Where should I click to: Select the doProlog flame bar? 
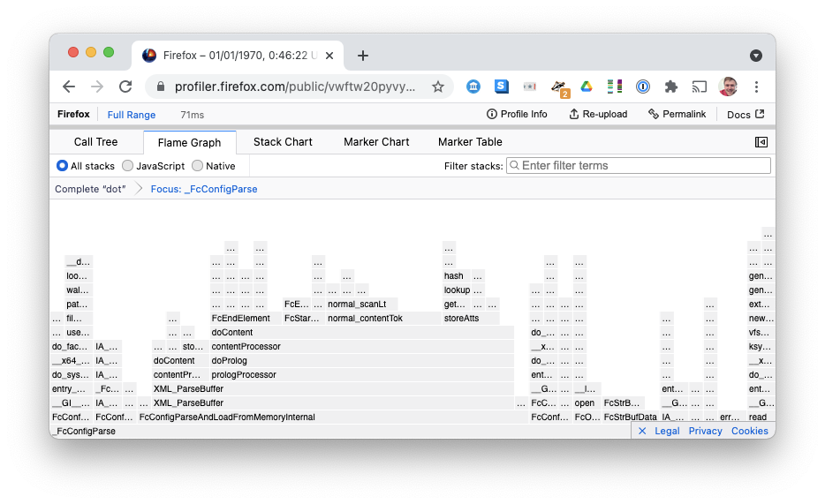point(362,360)
